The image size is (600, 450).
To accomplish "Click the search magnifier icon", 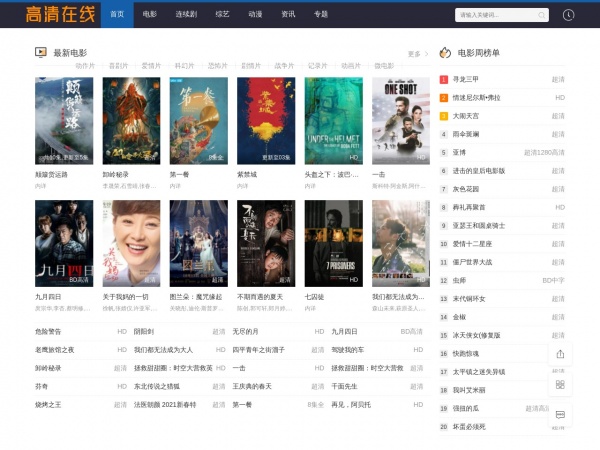I will [541, 15].
